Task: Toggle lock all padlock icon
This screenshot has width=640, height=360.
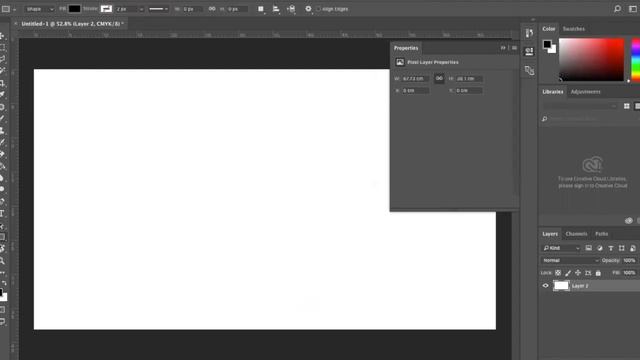Action: pos(598,273)
